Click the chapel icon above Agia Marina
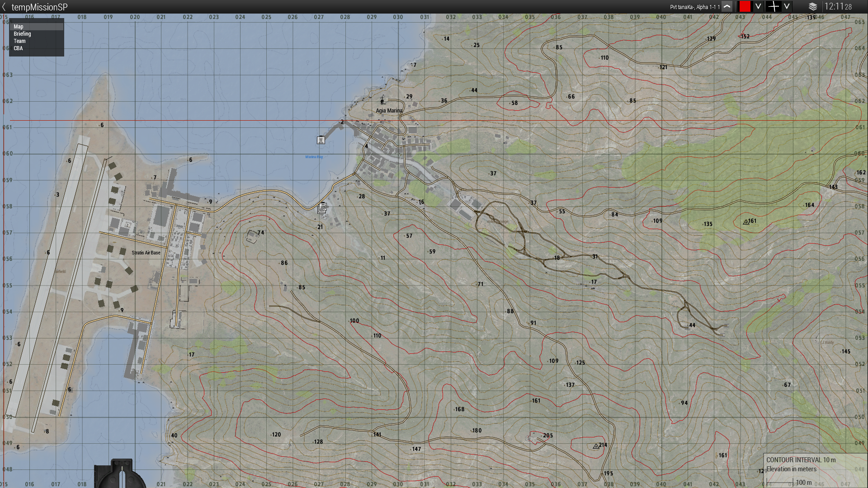The width and height of the screenshot is (868, 488). click(x=382, y=100)
